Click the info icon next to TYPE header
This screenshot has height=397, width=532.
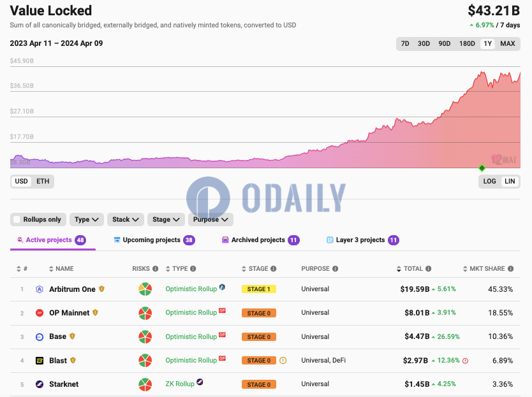193,269
